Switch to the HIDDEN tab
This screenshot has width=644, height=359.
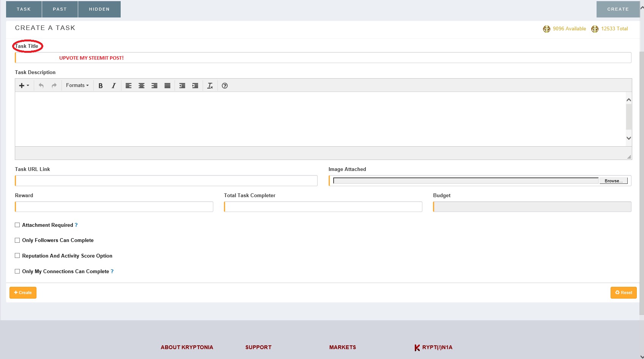click(99, 9)
